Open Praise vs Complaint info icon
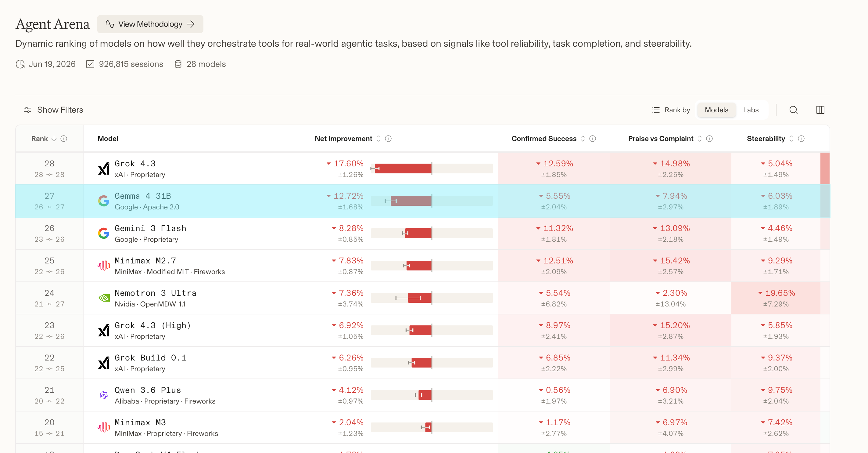 (709, 139)
